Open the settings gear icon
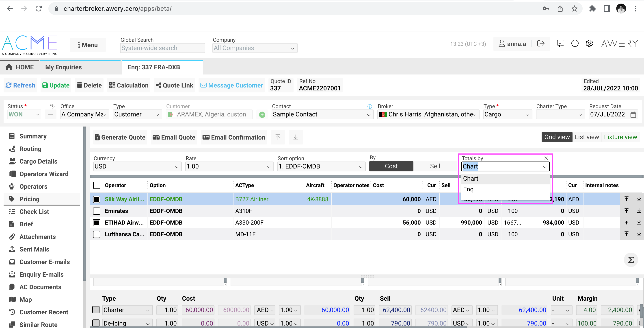Viewport: 644px width, 328px height. pyautogui.click(x=589, y=44)
